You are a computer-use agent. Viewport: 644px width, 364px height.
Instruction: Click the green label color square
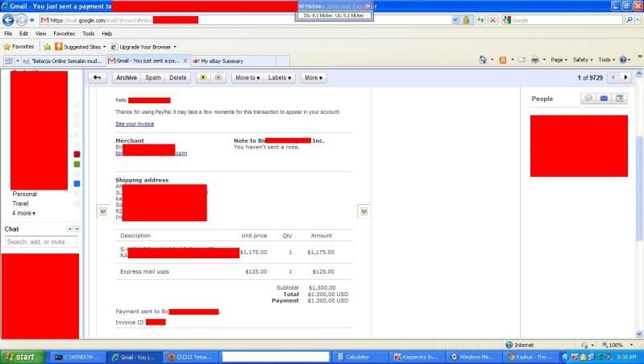77,164
